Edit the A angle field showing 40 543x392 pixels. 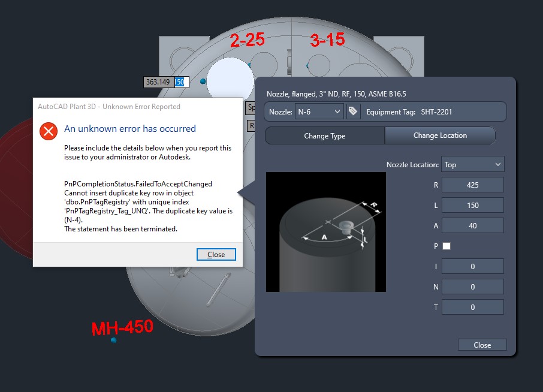(x=473, y=225)
